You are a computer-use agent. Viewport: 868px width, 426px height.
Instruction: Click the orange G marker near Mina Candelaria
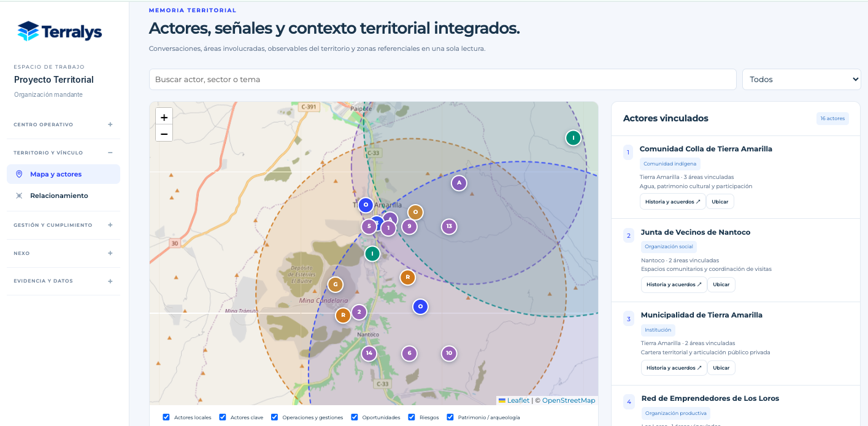335,284
